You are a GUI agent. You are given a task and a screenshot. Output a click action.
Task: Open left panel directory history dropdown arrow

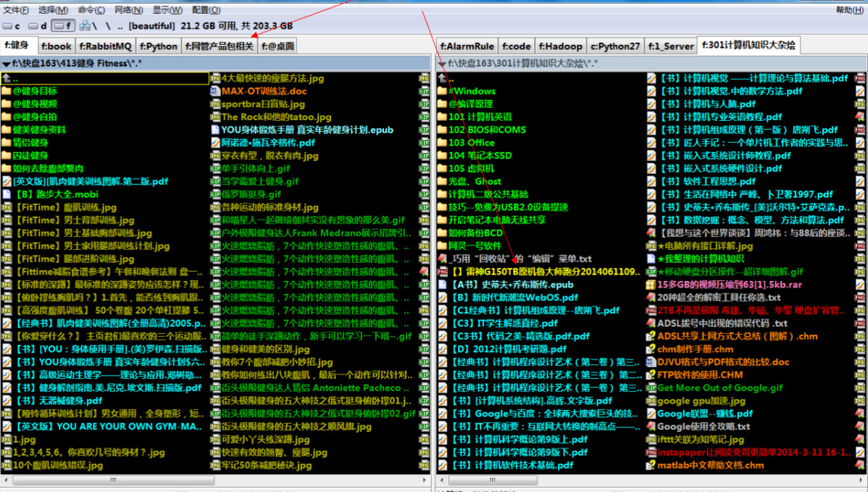pyautogui.click(x=6, y=64)
